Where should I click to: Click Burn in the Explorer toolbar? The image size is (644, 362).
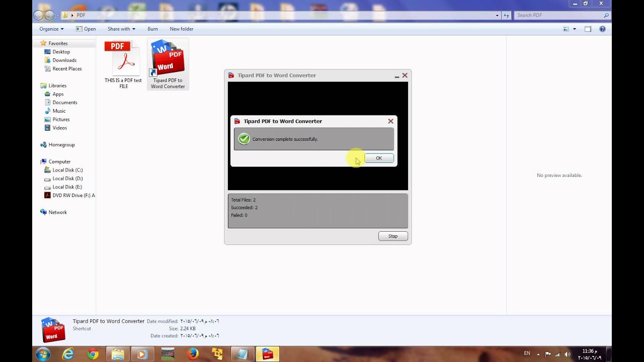click(152, 29)
